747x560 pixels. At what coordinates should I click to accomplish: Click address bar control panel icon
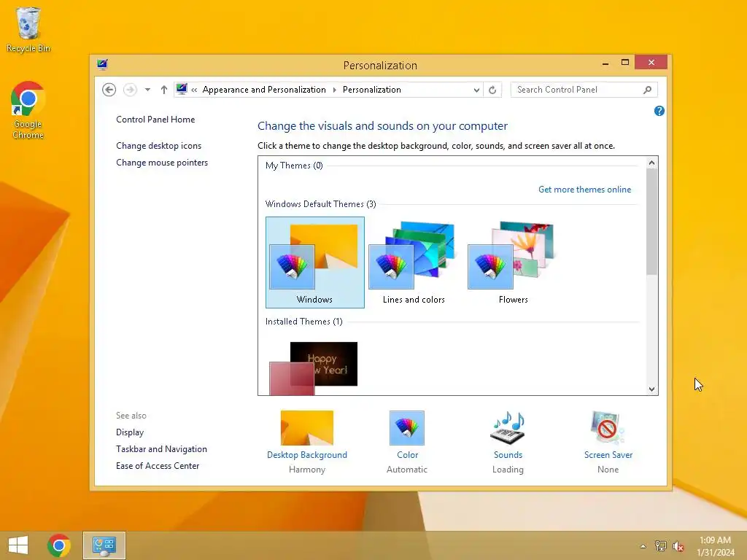182,89
